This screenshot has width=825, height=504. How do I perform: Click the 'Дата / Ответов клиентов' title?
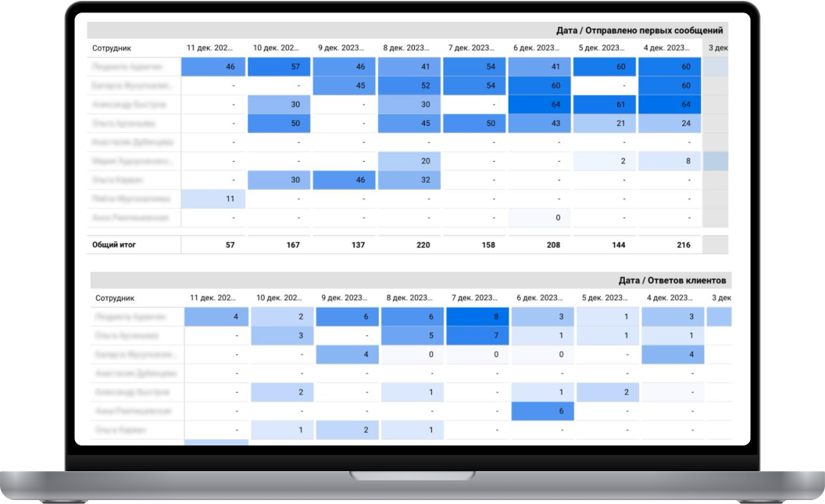click(672, 281)
